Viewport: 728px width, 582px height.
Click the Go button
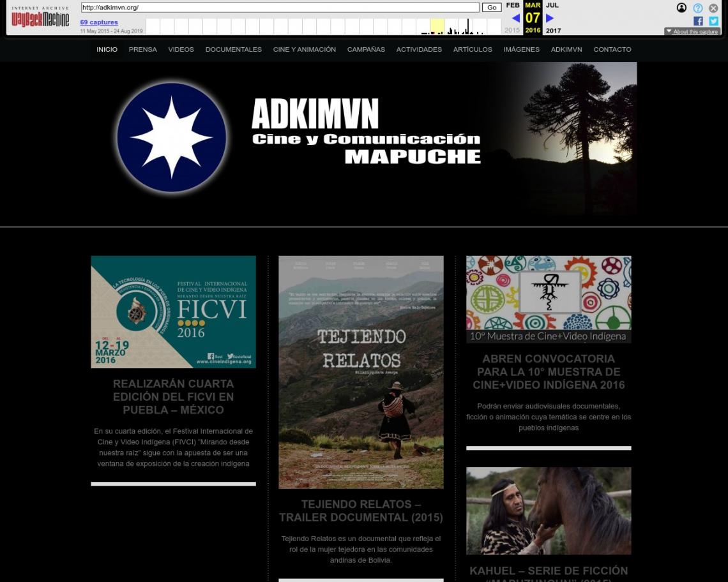(x=492, y=8)
